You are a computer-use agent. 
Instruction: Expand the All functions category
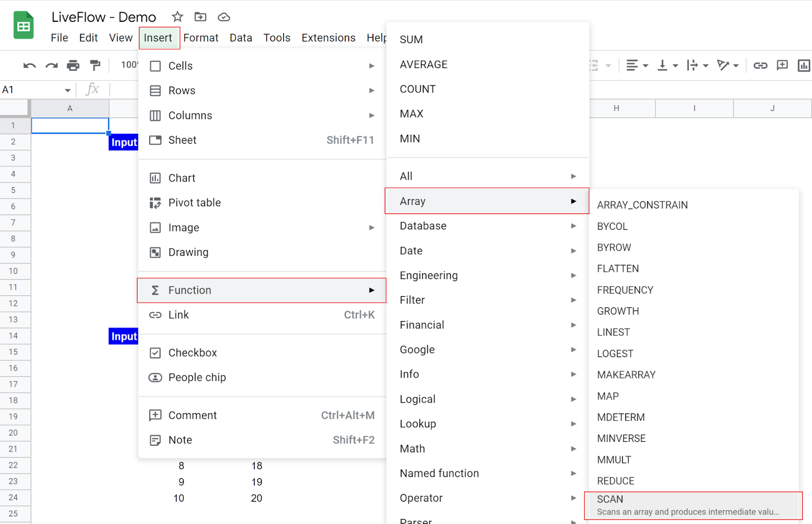(x=488, y=176)
